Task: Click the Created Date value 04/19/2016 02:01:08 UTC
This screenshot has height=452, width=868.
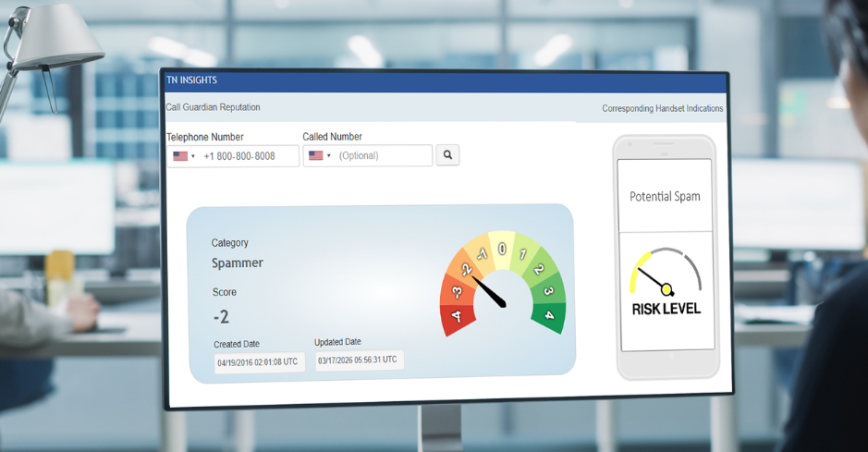Action: [258, 362]
